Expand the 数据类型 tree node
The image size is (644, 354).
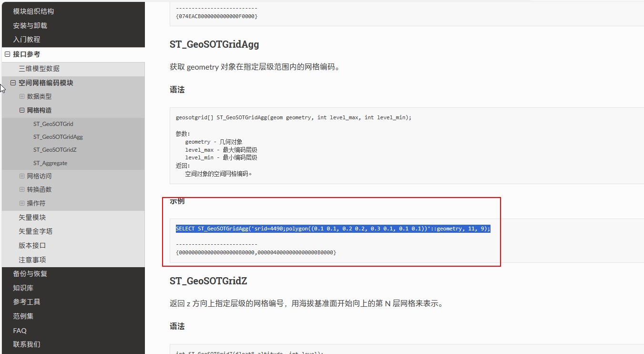tap(22, 96)
